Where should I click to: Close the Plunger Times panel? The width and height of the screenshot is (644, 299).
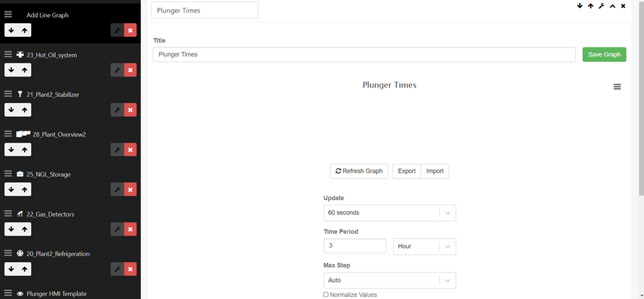(x=623, y=6)
